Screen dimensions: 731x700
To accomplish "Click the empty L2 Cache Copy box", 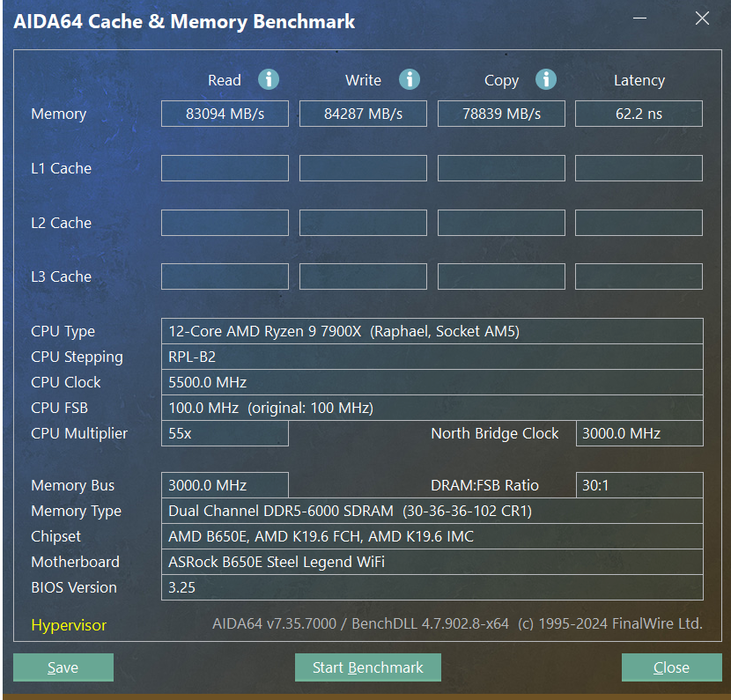I will pyautogui.click(x=501, y=223).
